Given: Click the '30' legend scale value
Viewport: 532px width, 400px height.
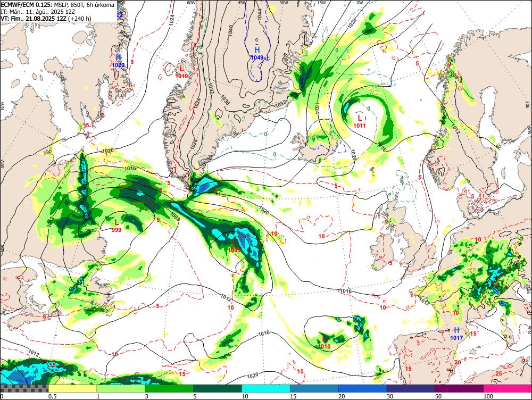Looking at the screenshot, I should coord(390,396).
